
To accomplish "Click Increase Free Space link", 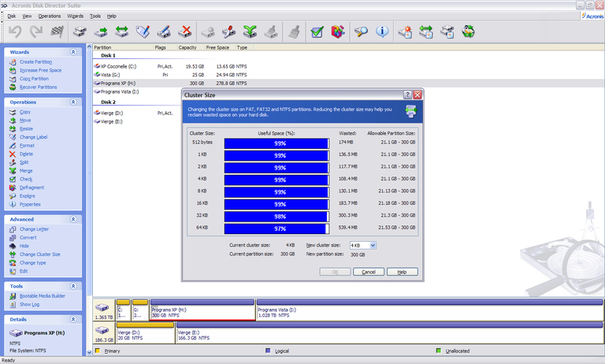I will (40, 70).
